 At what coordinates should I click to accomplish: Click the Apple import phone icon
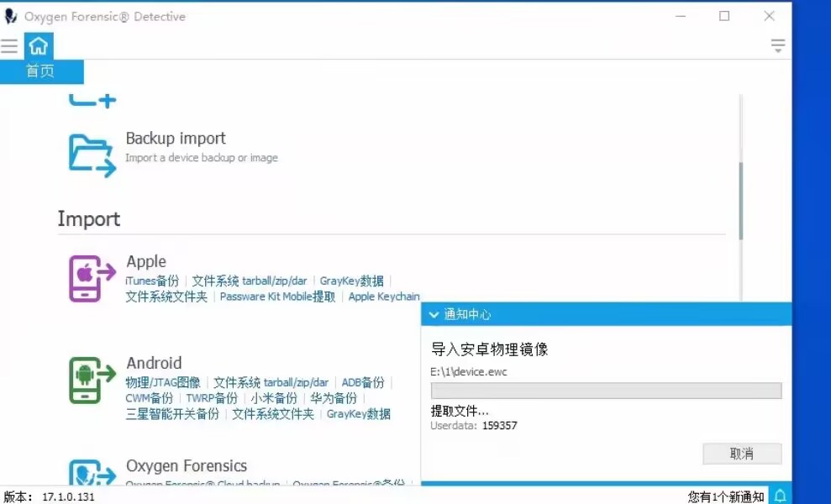pyautogui.click(x=92, y=278)
